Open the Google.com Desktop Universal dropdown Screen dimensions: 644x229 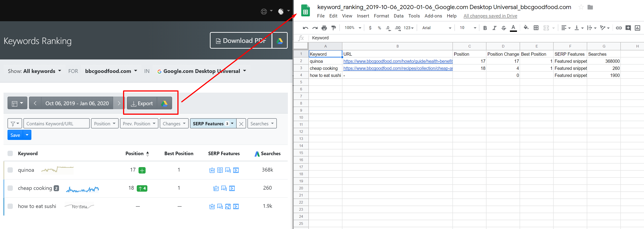201,71
